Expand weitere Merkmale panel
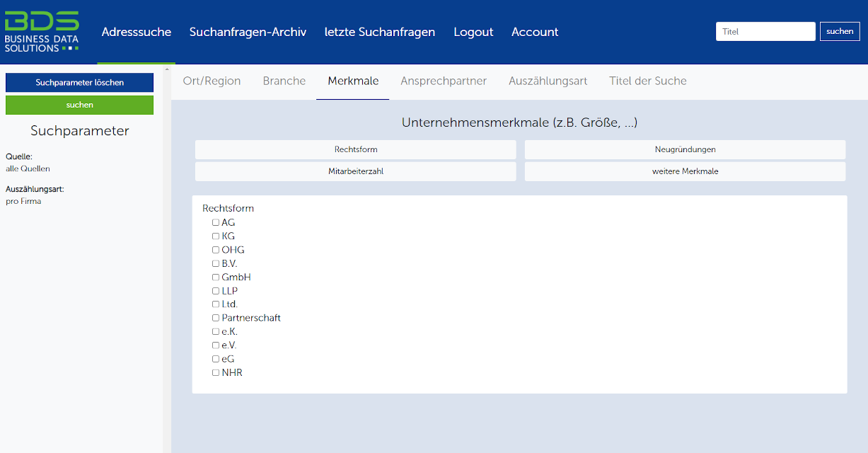 click(x=684, y=171)
